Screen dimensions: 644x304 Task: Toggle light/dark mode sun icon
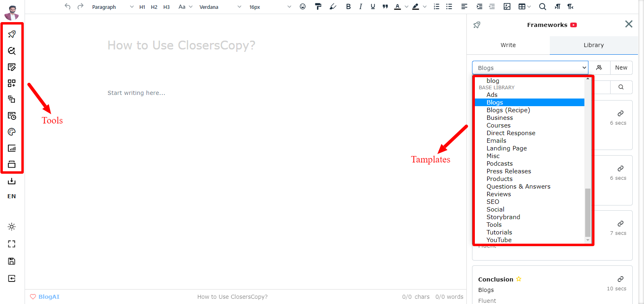[12, 227]
